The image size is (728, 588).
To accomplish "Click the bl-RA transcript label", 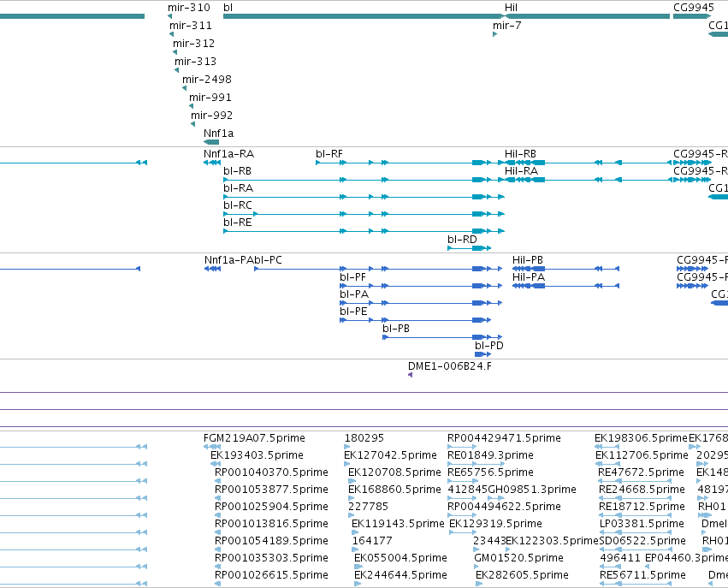I will pos(238,188).
